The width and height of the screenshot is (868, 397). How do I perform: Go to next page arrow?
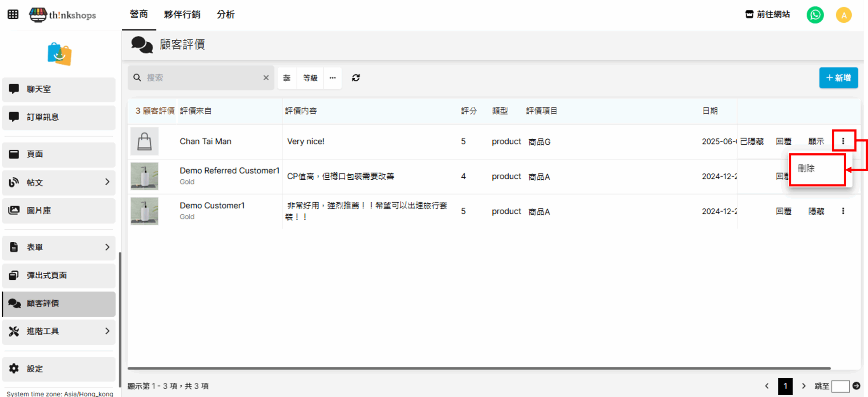click(804, 386)
